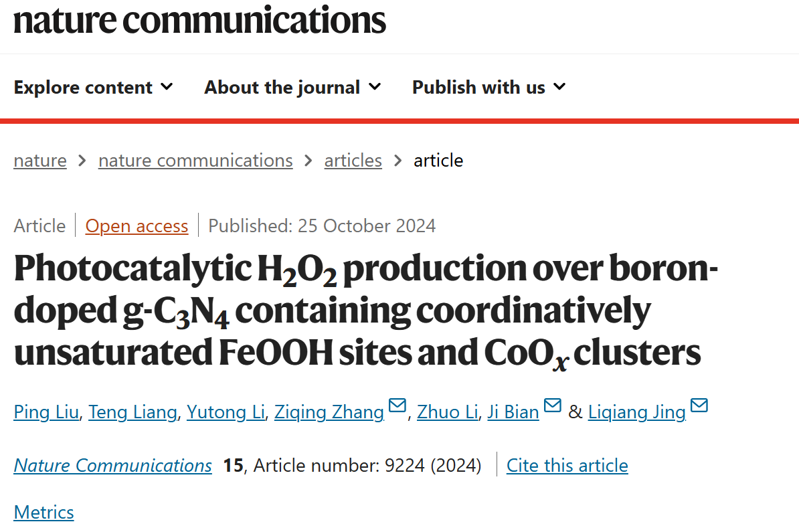Click the email icon beside Ziqing Zhang
Screen dimensions: 799x532
(397, 406)
